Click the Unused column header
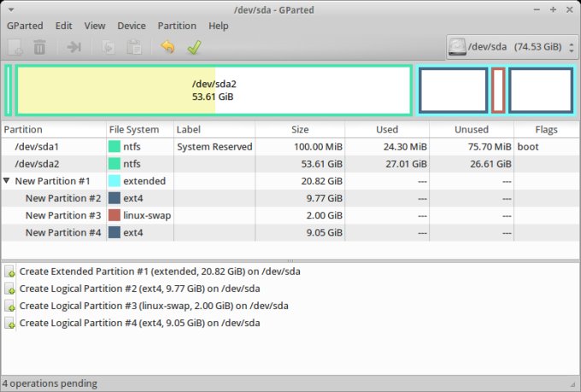Screen dimensions: 581x392 point(471,130)
